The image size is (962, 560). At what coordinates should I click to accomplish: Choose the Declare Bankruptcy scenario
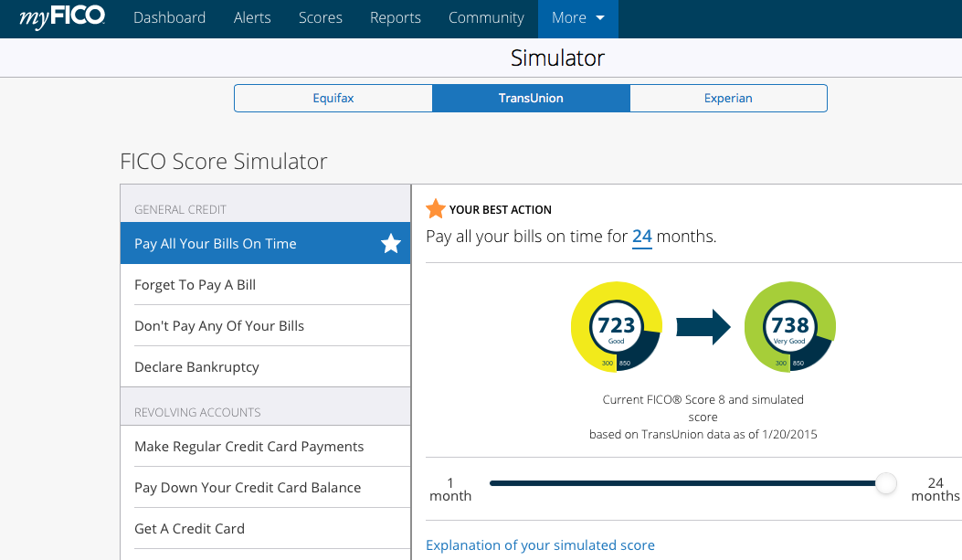click(265, 367)
